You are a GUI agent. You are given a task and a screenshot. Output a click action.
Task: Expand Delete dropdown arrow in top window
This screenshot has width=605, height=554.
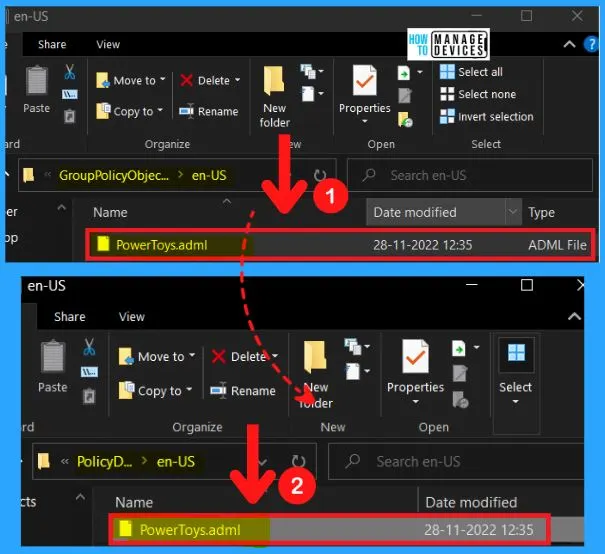237,79
